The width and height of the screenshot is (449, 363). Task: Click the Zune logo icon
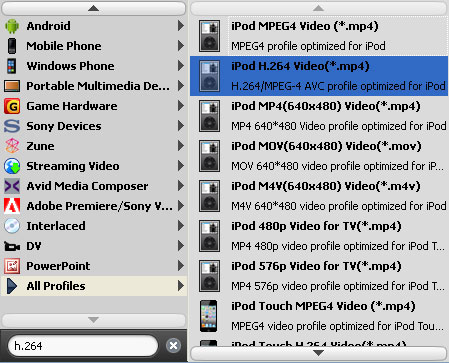[12, 146]
